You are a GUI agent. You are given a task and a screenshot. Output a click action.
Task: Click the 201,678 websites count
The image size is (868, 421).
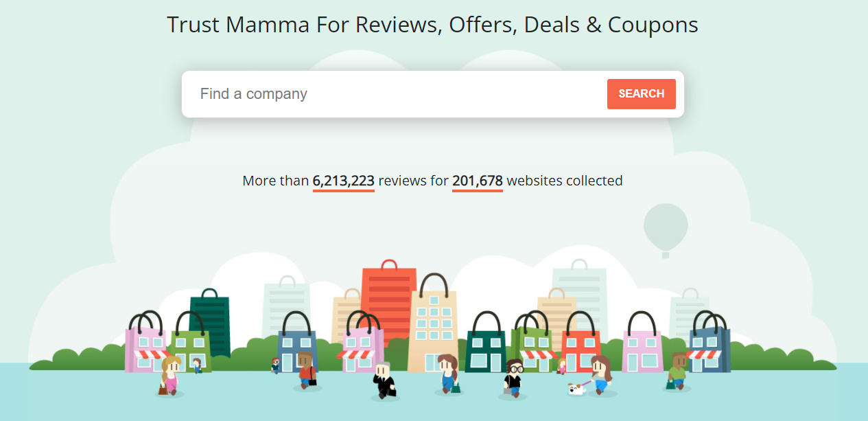tap(477, 181)
